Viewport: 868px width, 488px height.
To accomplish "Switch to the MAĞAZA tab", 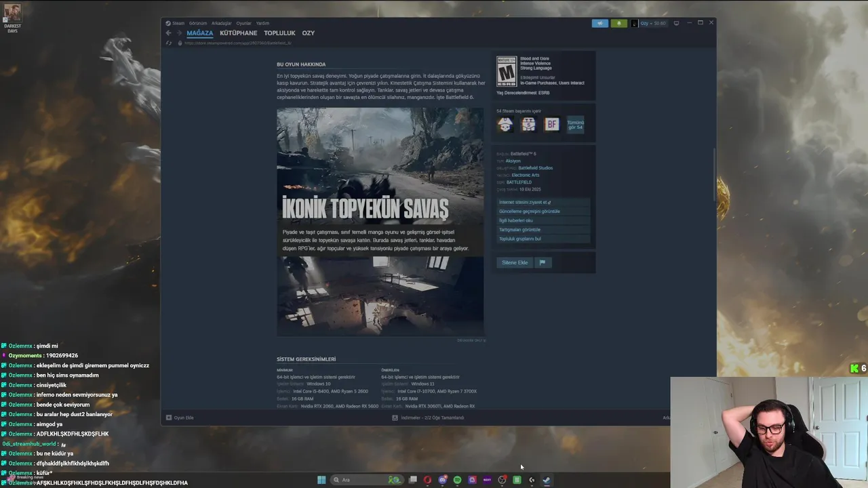I will pos(200,33).
